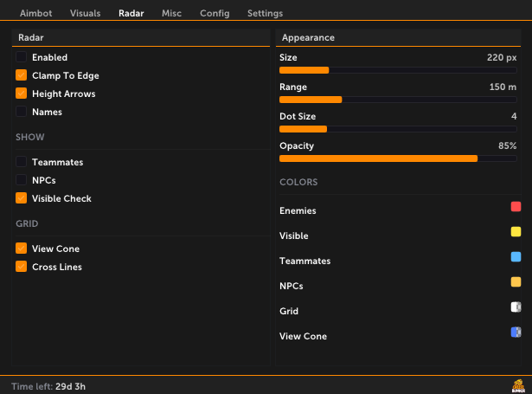Image resolution: width=532 pixels, height=394 pixels.
Task: Click the Appearance panel header
Action: [398, 38]
